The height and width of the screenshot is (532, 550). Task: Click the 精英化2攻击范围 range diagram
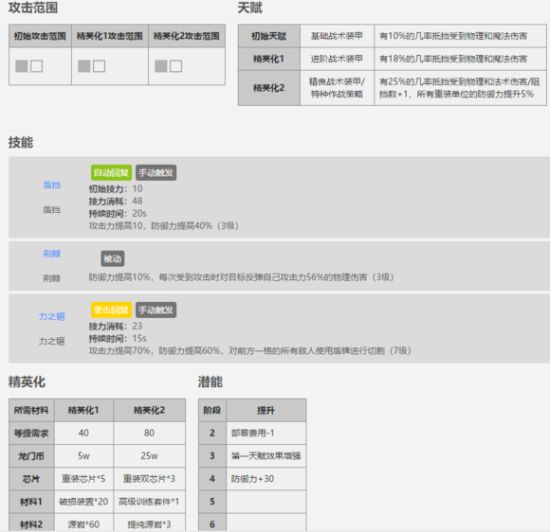[168, 66]
